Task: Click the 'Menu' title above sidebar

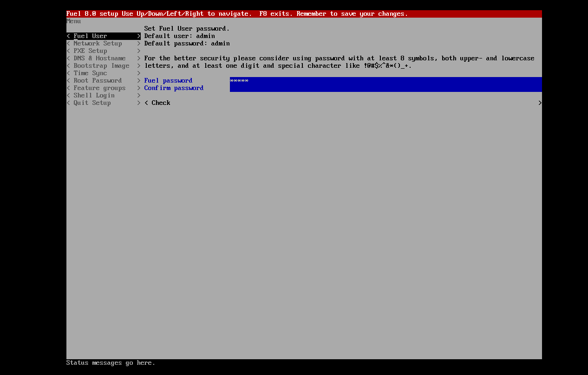Action: pyautogui.click(x=74, y=21)
